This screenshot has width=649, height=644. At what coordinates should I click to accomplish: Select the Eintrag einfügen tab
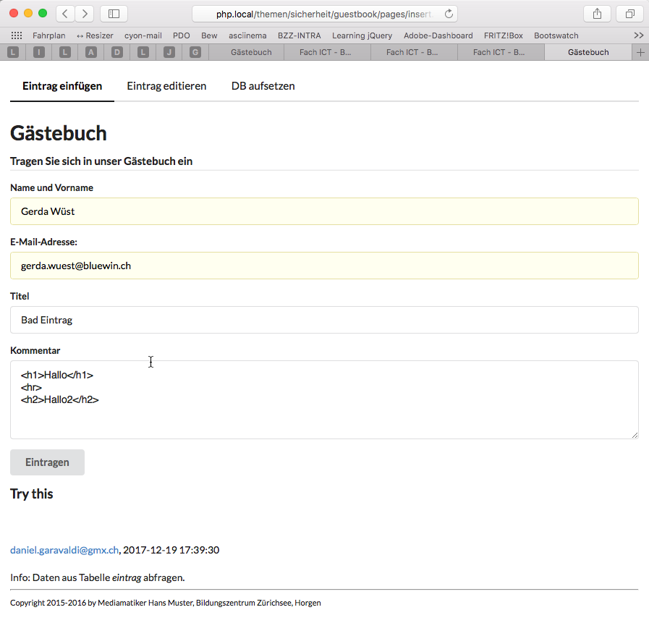(x=62, y=86)
